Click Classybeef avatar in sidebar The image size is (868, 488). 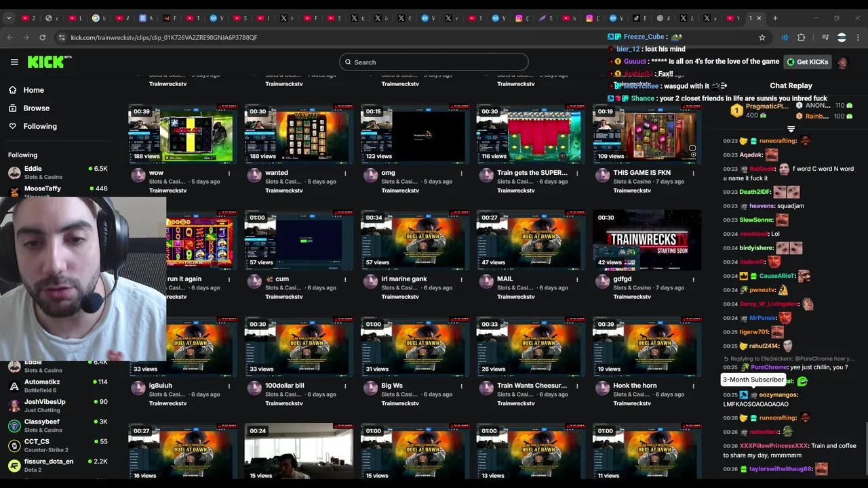point(14,426)
